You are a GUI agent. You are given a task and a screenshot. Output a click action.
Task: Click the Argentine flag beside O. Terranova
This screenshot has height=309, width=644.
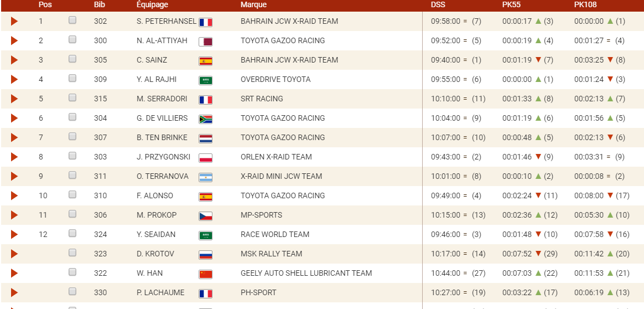pyautogui.click(x=205, y=177)
